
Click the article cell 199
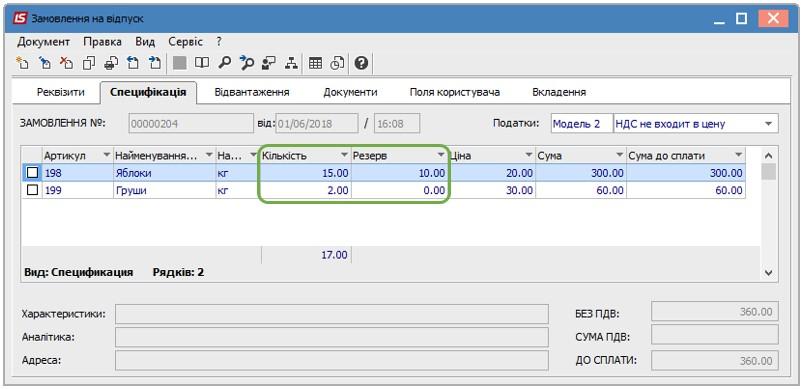(x=77, y=190)
